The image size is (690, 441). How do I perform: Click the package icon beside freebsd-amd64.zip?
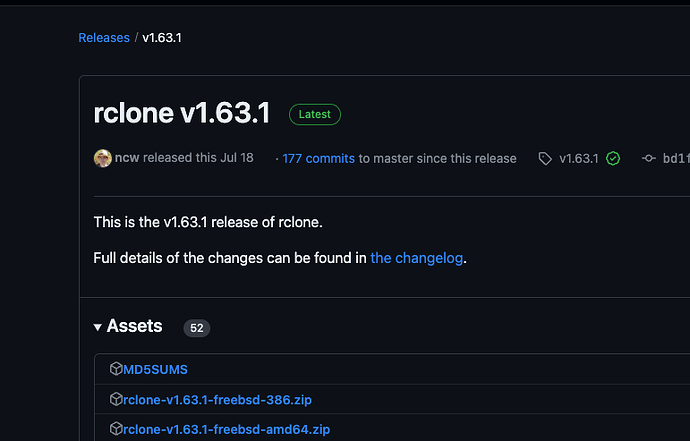click(116, 429)
